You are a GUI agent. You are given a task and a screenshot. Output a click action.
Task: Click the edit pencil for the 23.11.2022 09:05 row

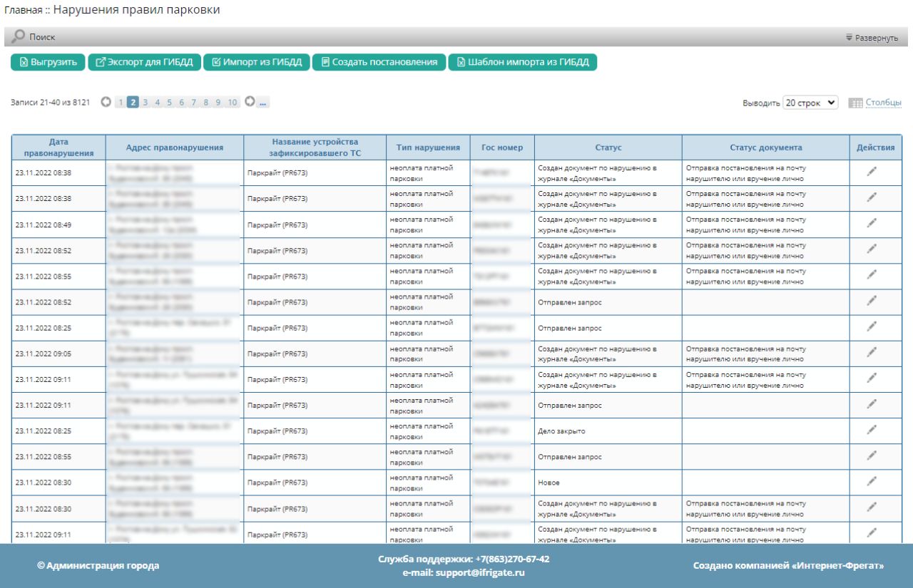pos(872,353)
